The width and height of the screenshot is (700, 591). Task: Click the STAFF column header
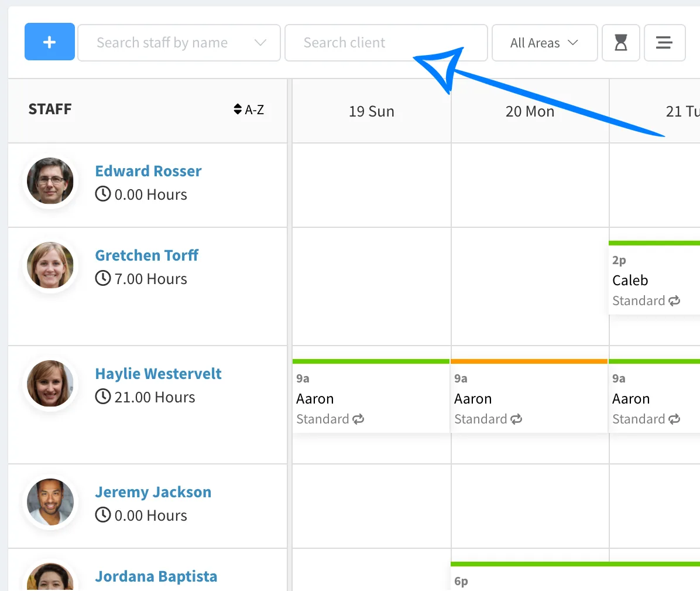[50, 109]
